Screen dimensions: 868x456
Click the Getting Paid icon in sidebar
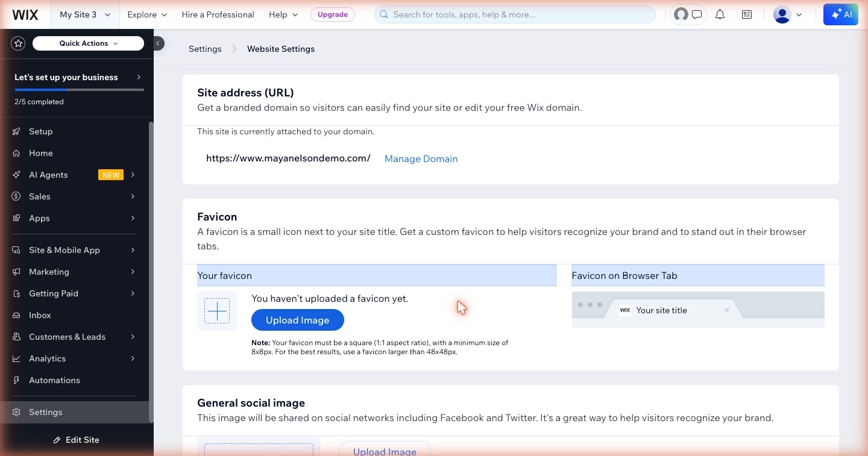(x=17, y=293)
